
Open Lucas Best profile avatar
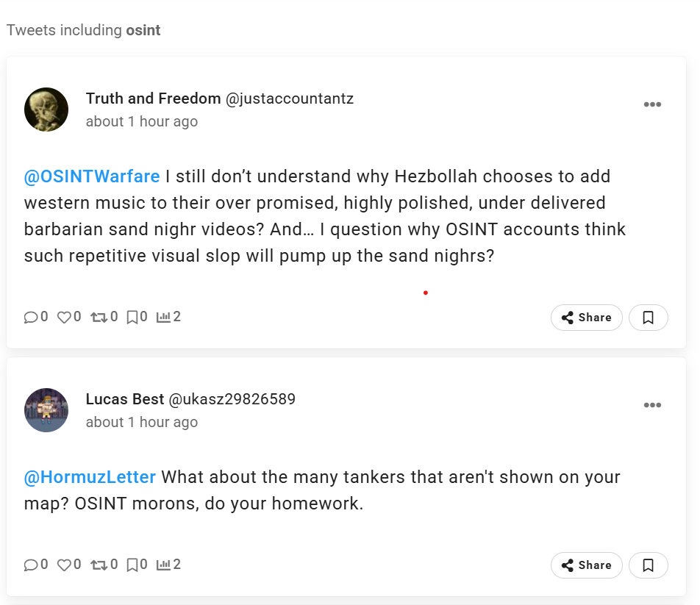pos(46,410)
